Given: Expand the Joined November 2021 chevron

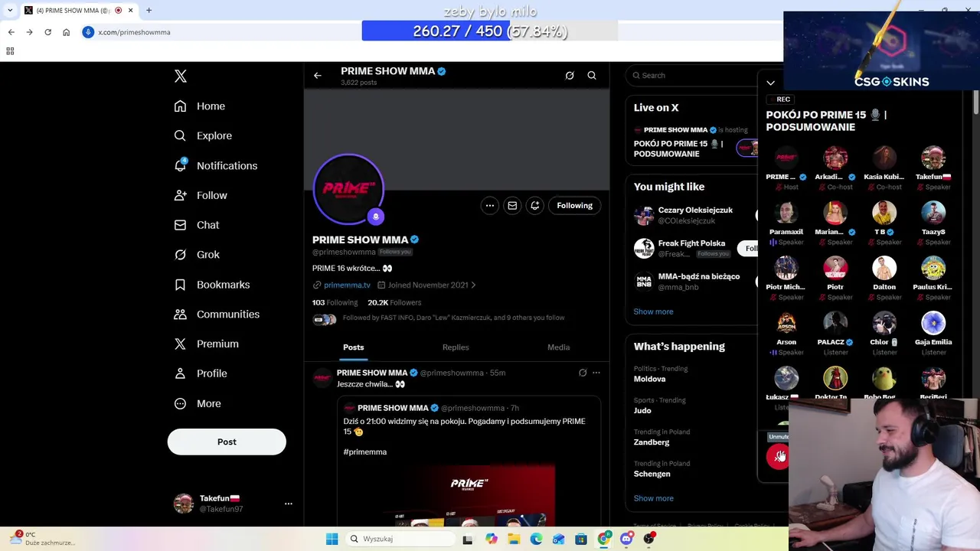Looking at the screenshot, I should (x=473, y=285).
